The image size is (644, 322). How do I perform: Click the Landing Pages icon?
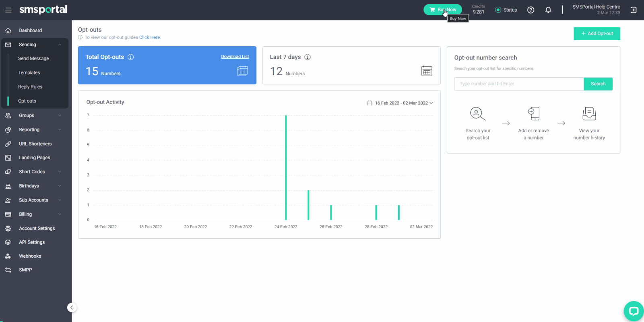(x=8, y=158)
